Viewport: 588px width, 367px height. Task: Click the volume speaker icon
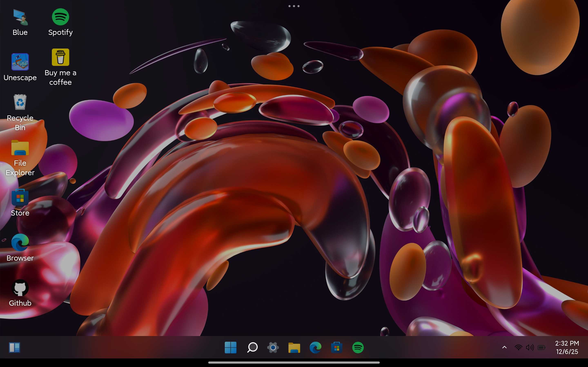click(530, 347)
